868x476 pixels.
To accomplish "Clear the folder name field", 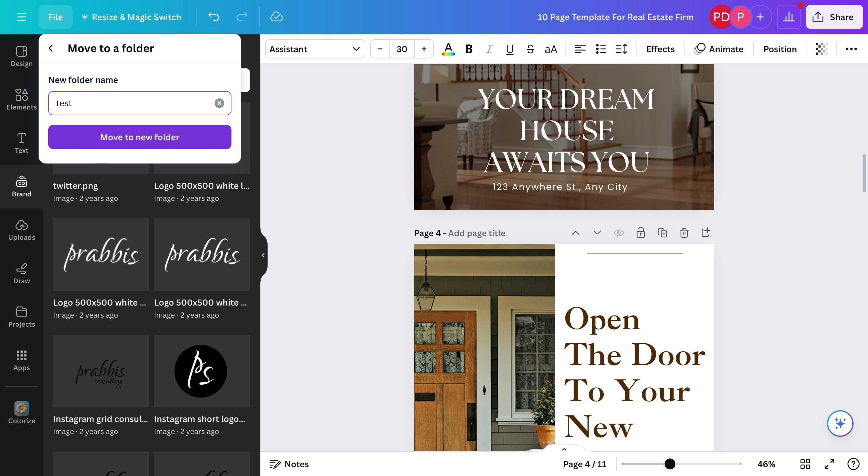I will tap(219, 103).
